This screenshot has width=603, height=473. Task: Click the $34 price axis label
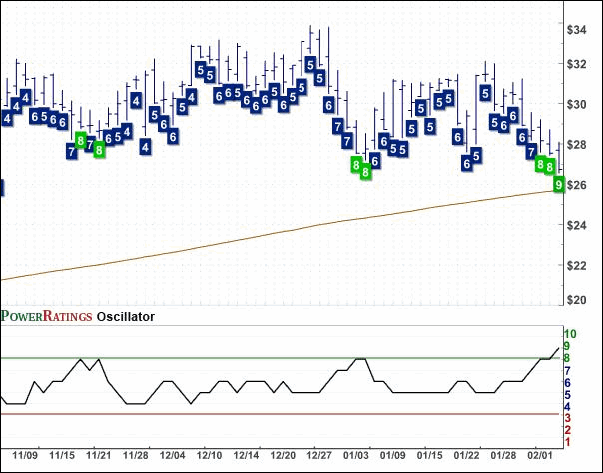(x=577, y=30)
